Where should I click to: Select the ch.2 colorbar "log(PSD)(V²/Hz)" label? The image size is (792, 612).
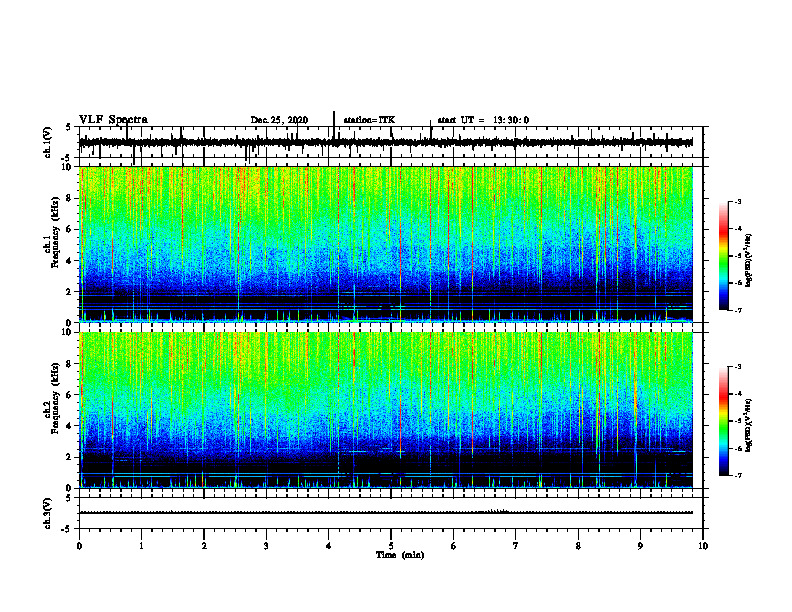[x=749, y=425]
